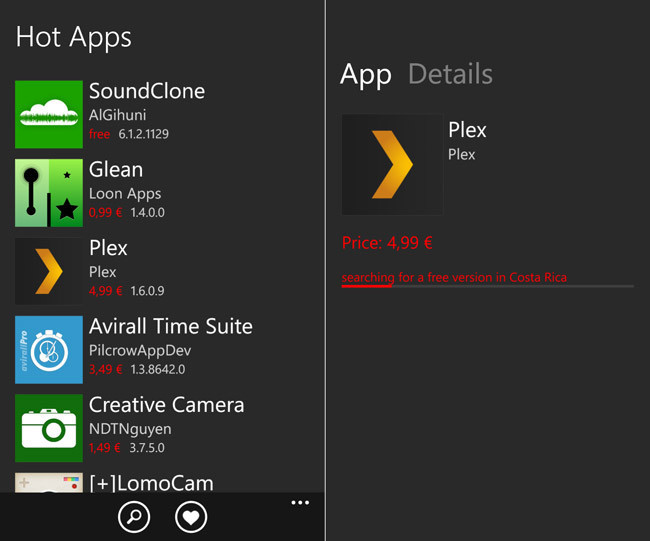Click the searching for a free version text
Viewport: 650px width, 541px height.
click(x=454, y=277)
